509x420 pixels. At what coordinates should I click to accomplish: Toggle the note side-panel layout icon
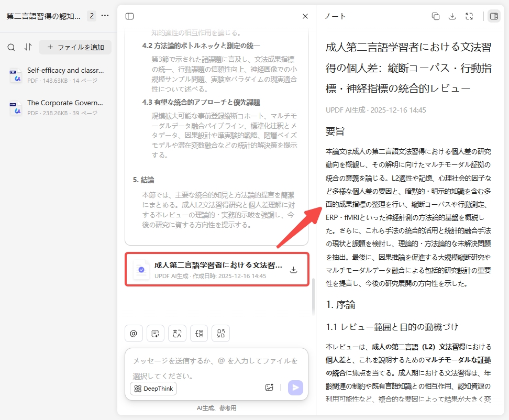click(x=493, y=16)
